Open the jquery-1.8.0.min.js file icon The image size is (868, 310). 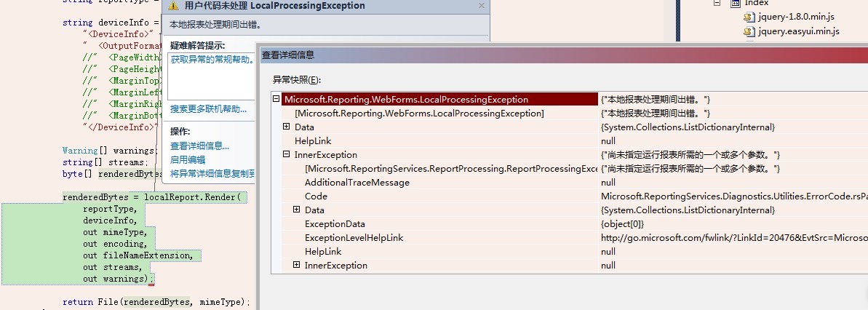[749, 17]
